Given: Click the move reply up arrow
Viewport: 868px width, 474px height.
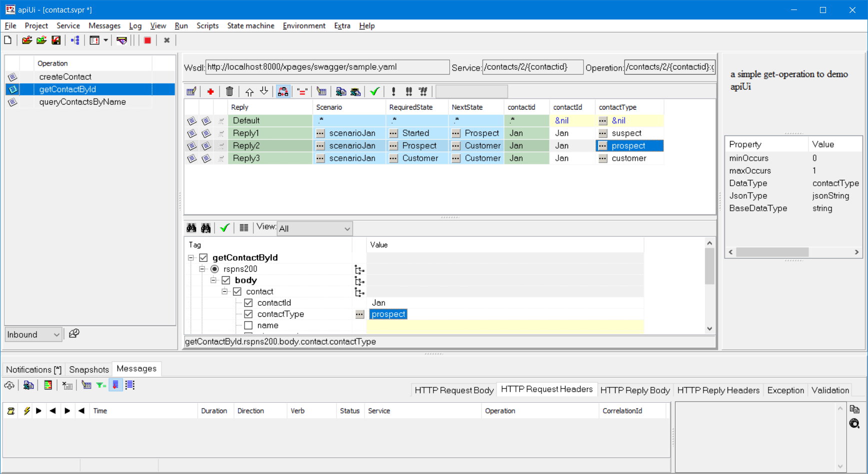Looking at the screenshot, I should [249, 92].
